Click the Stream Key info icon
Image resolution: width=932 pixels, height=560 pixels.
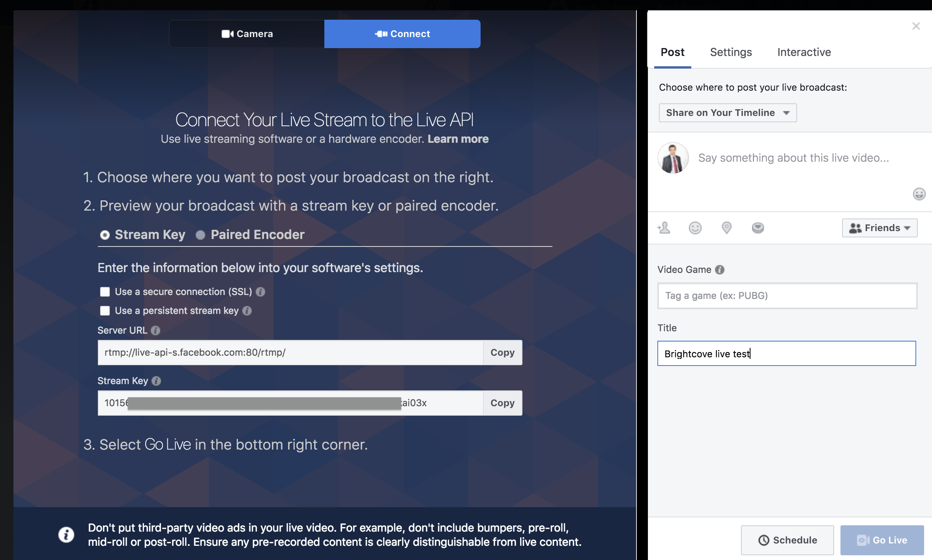(x=156, y=381)
